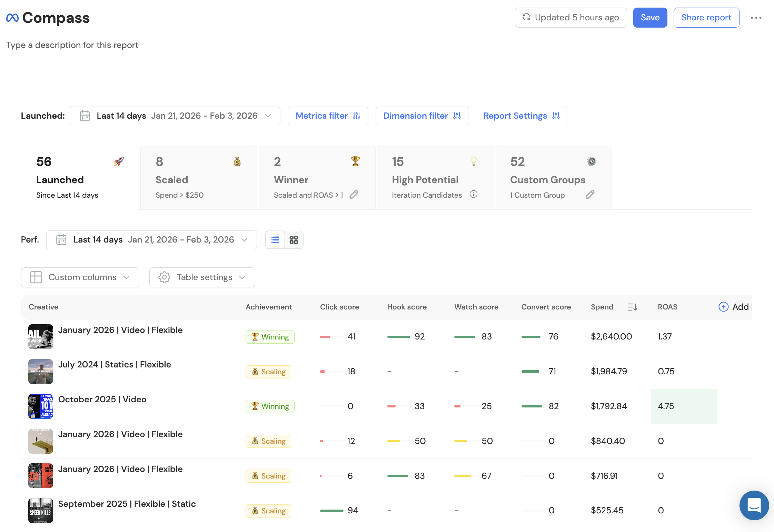Switch to list view layout
The height and width of the screenshot is (532, 774).
point(275,240)
